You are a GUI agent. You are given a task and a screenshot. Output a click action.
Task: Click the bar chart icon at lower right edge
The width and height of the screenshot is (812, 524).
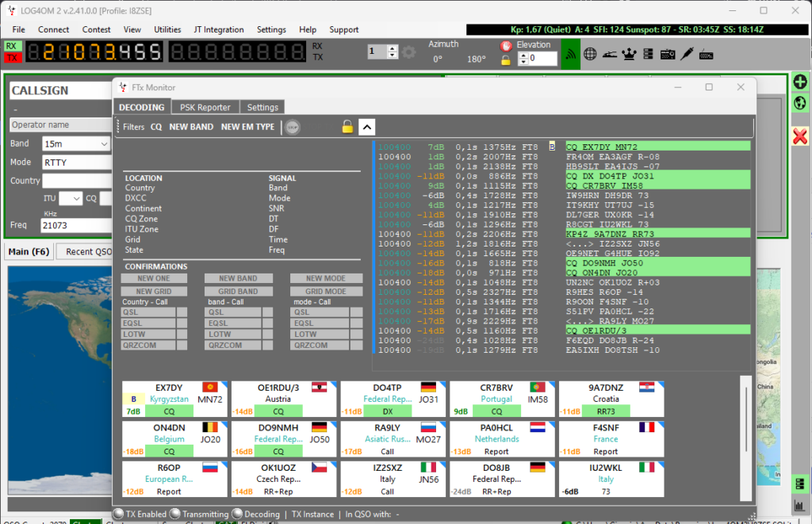[x=799, y=505]
